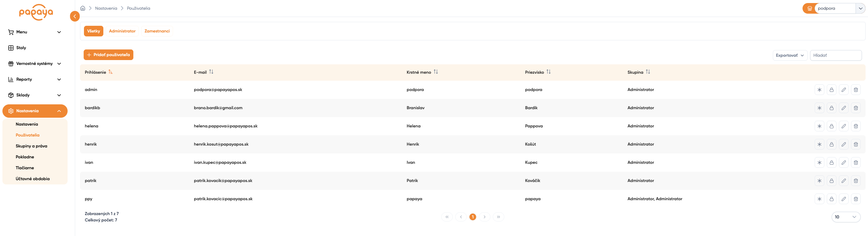This screenshot has height=236, width=868.
Task: Click the store icon beside podpora
Action: (x=810, y=8)
